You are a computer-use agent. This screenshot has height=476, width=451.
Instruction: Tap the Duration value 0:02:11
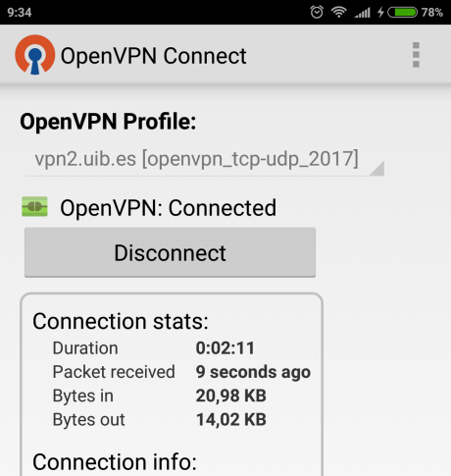point(225,347)
